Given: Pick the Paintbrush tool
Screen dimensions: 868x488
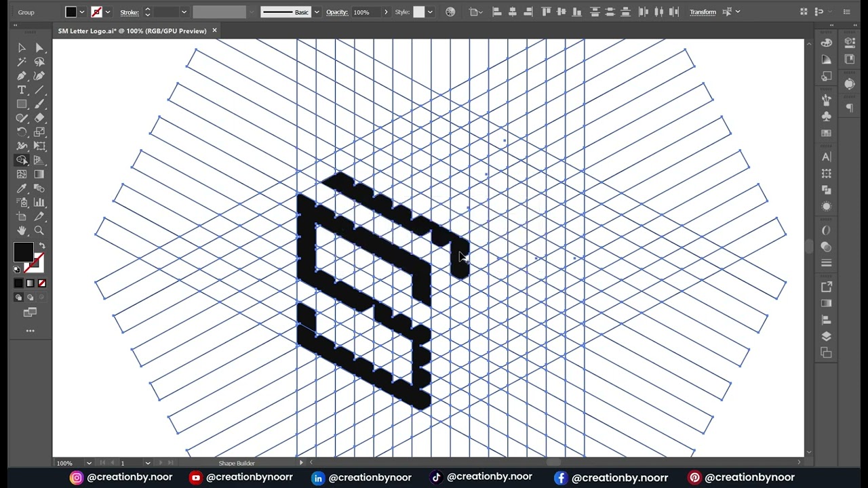Looking at the screenshot, I should (x=39, y=104).
